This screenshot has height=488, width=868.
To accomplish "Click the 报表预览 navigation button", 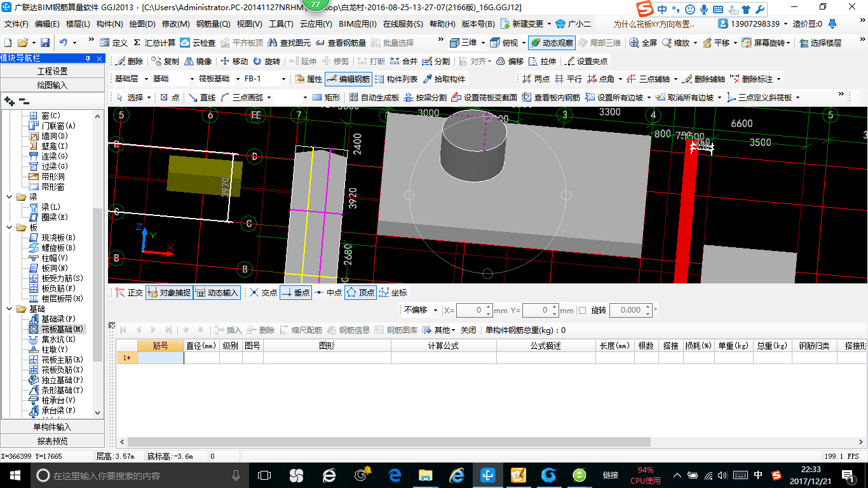I will pyautogui.click(x=52, y=441).
